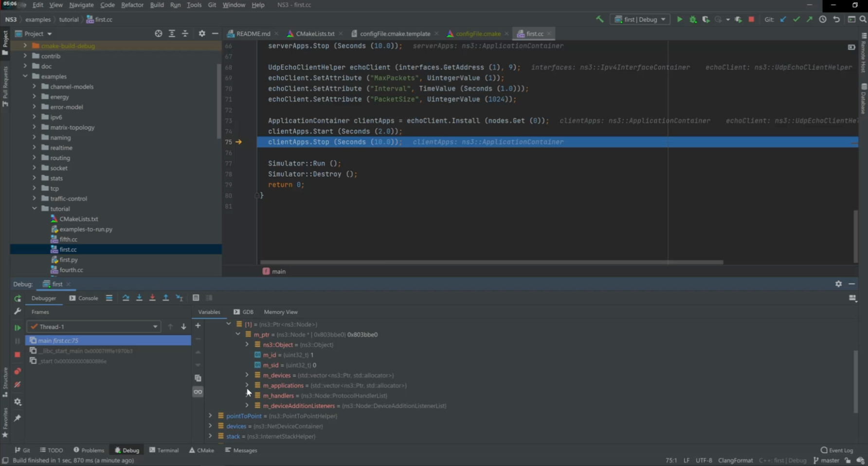
Task: Open the Thread-1 selector dropdown
Action: 94,327
